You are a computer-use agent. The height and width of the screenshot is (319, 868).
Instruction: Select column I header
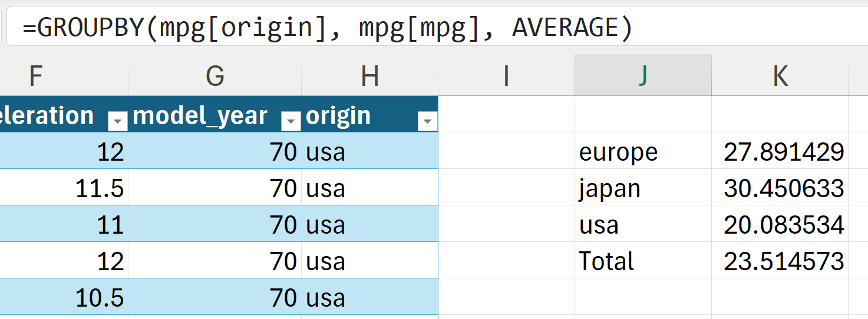click(506, 76)
